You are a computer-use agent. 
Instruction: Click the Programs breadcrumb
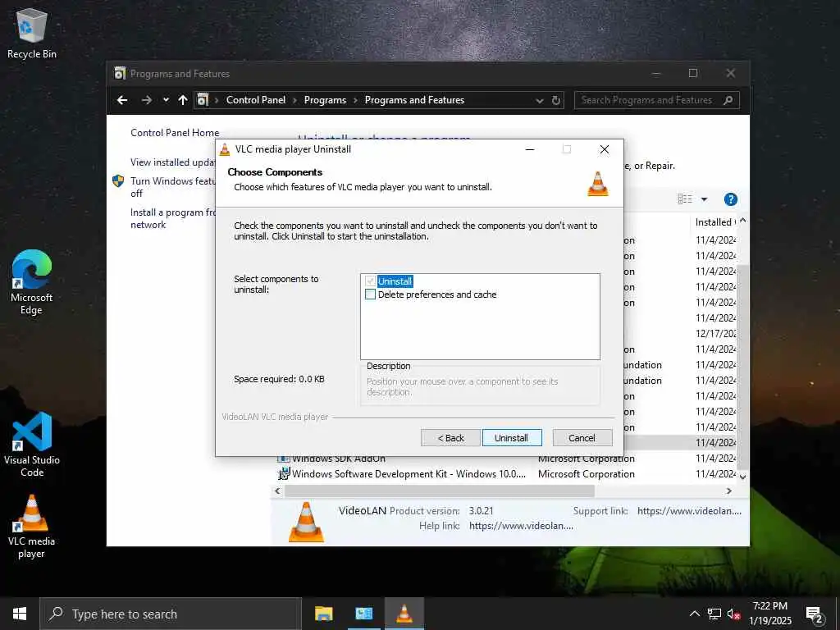[325, 100]
